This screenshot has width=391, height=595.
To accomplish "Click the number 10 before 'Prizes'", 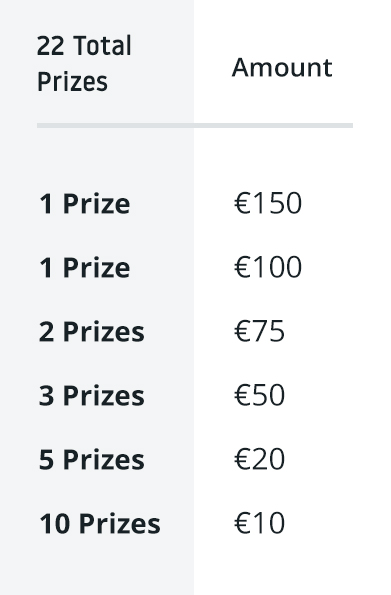I will [54, 524].
